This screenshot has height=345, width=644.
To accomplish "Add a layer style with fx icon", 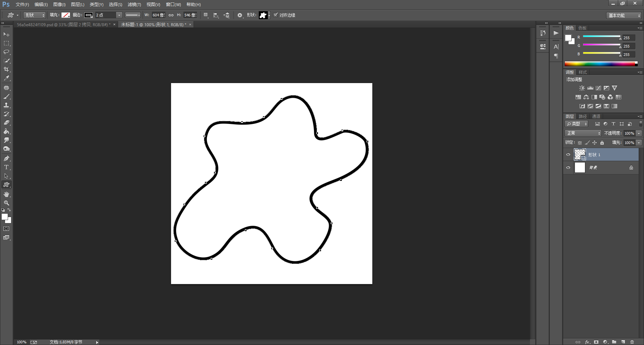I will tap(587, 342).
